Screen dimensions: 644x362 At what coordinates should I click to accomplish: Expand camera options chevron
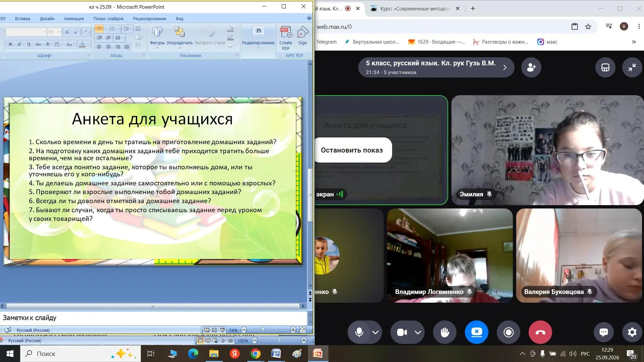(418, 332)
